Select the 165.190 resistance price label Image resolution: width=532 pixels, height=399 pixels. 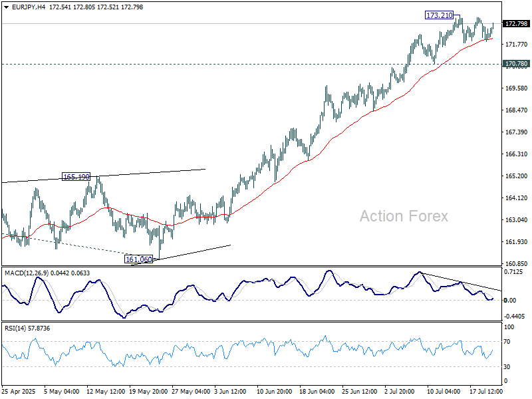click(x=75, y=177)
